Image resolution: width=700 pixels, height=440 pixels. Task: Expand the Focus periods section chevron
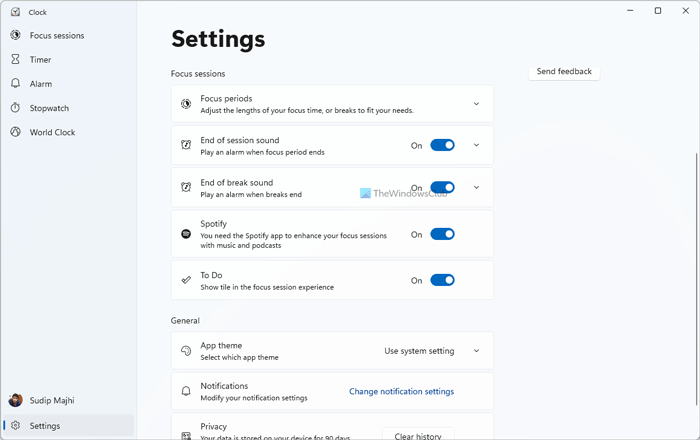[476, 104]
